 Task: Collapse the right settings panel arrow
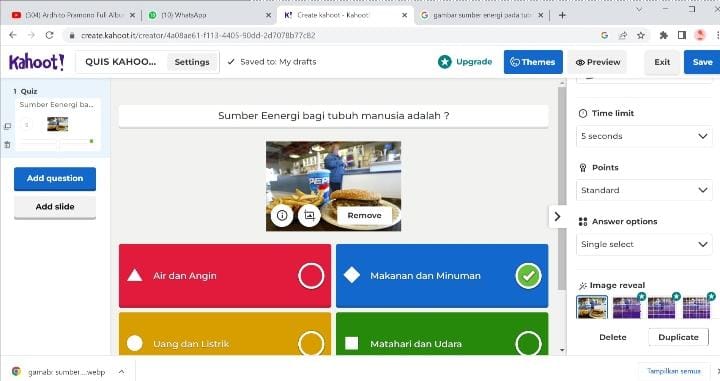(x=557, y=216)
